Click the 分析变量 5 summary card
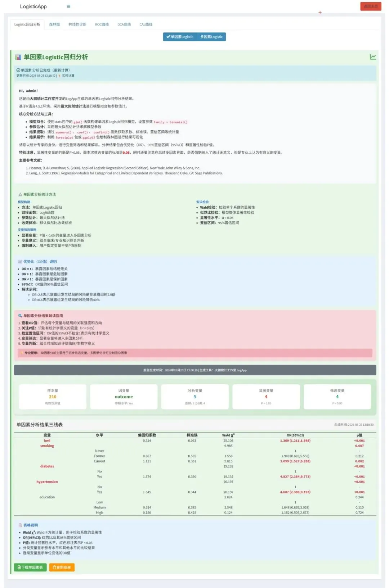The width and height of the screenshot is (389, 588). (195, 397)
